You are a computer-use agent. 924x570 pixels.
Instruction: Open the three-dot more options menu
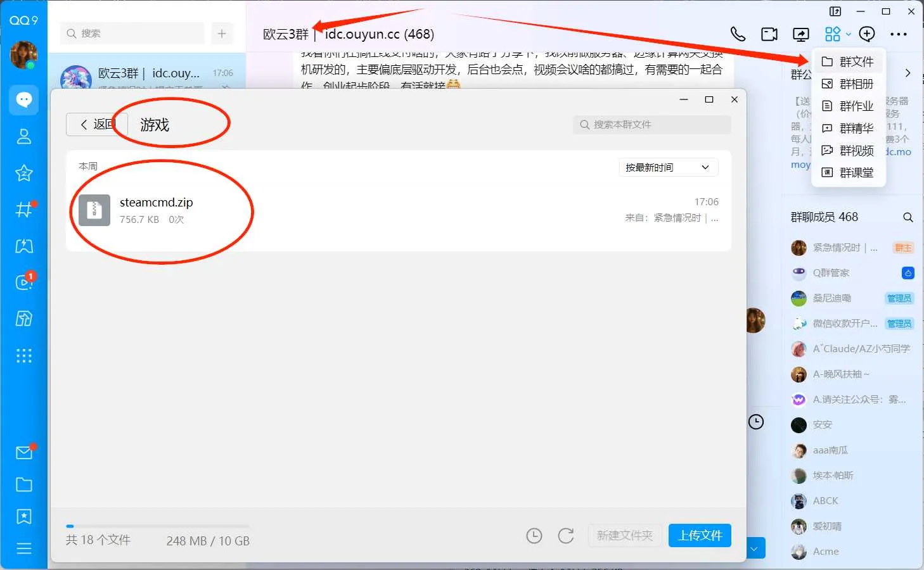(899, 34)
